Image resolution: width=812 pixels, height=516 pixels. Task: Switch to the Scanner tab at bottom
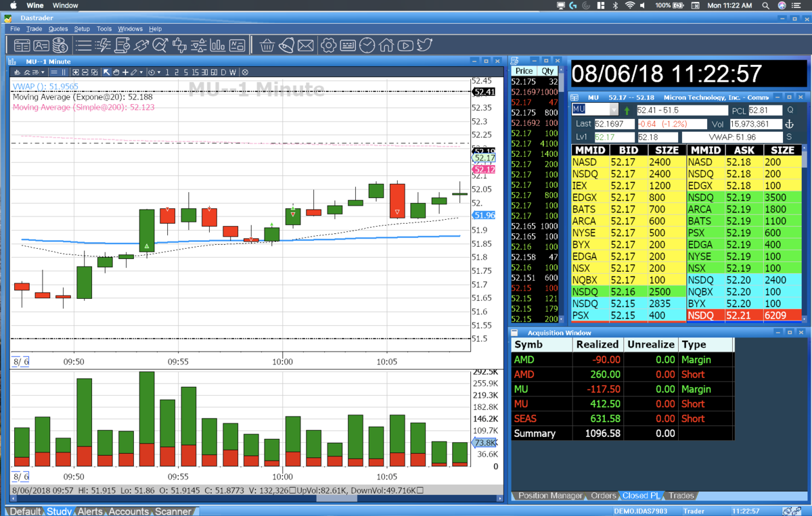(x=173, y=511)
